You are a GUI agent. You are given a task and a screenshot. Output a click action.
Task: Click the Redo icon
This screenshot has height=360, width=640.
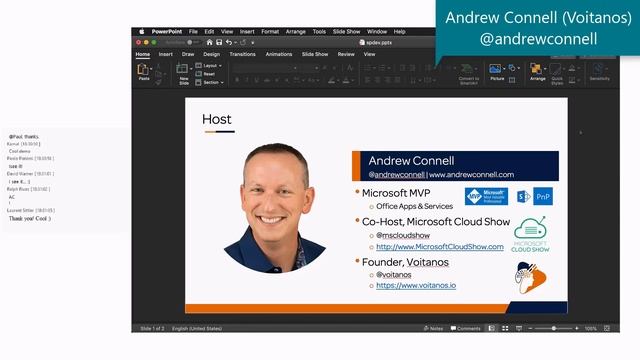(243, 42)
